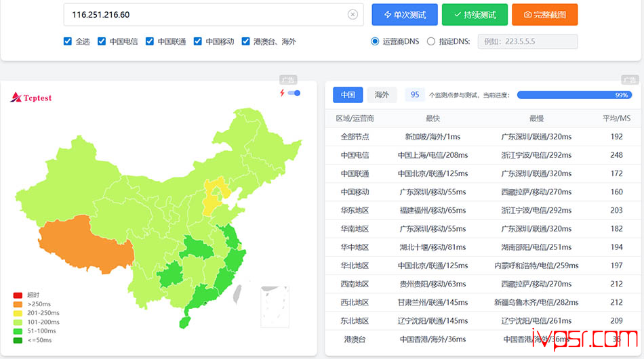Select the 运营商DNS radio button

coord(375,41)
